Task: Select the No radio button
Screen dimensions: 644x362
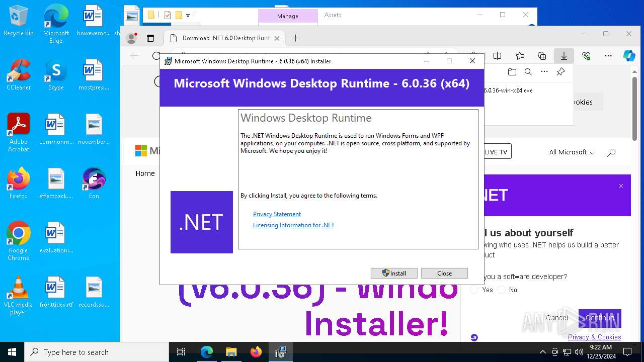Action: coord(501,290)
